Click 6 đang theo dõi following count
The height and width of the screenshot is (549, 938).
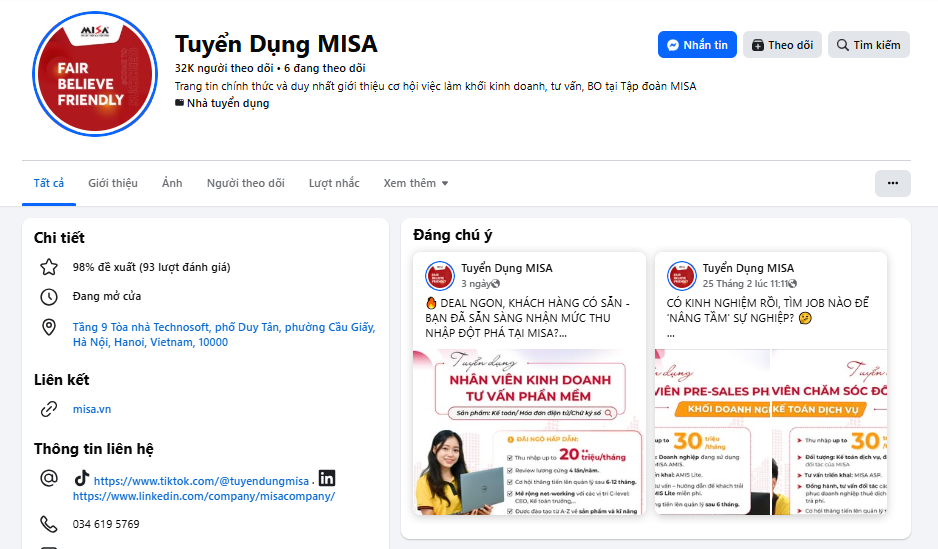tap(324, 68)
